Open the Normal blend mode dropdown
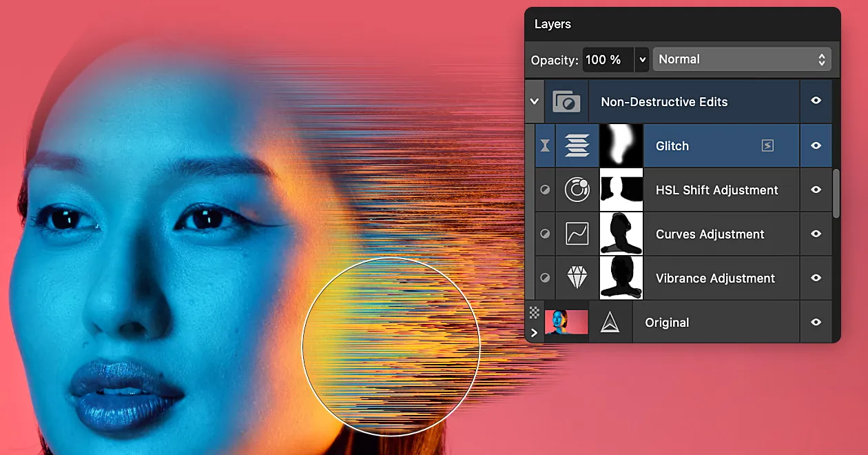 coord(741,59)
